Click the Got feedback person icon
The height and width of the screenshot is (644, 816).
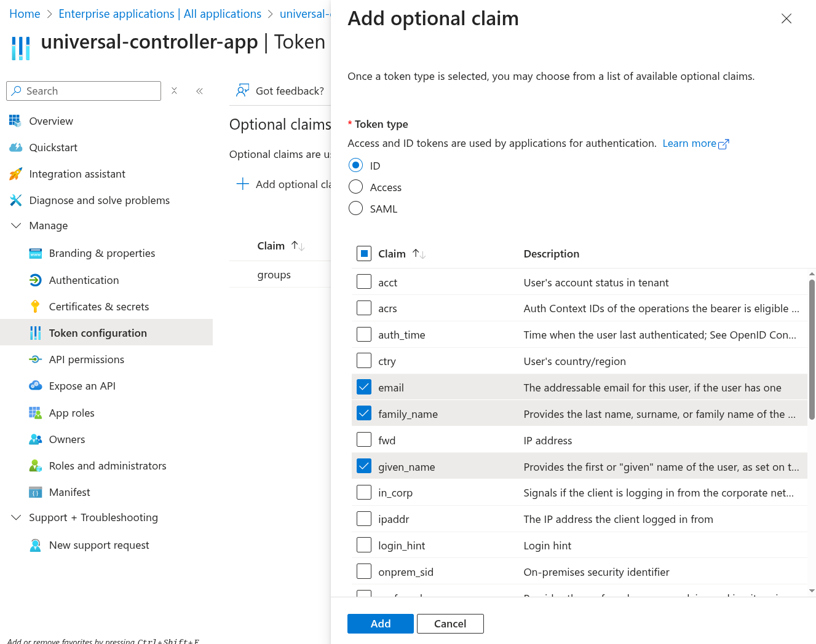coord(243,91)
